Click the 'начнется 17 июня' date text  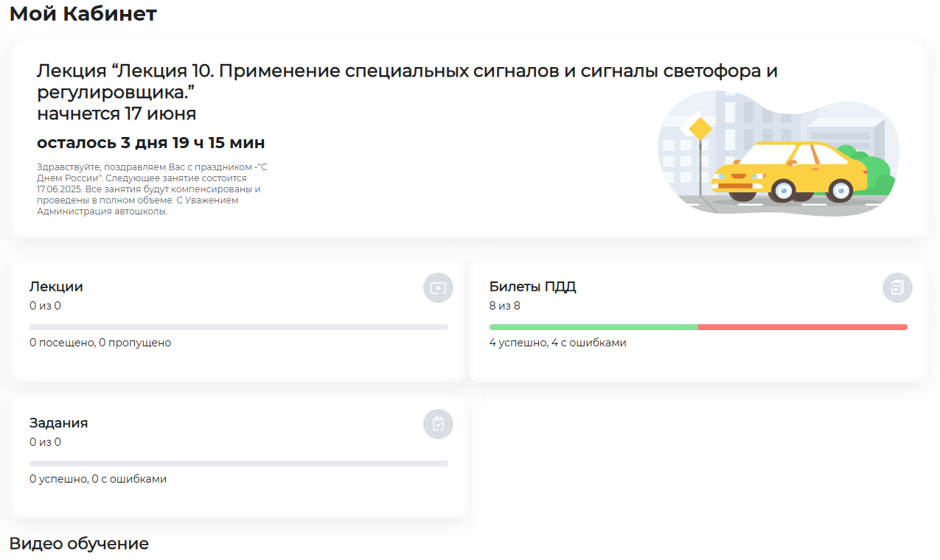tap(116, 114)
